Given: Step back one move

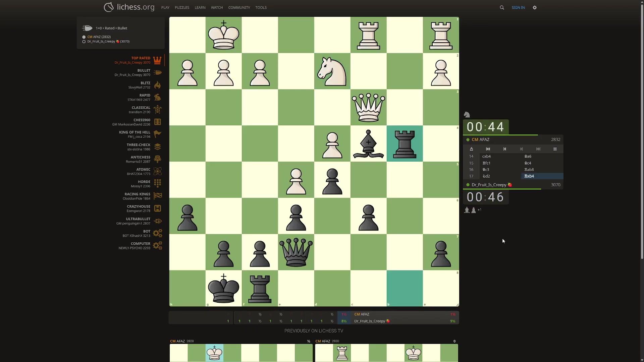Looking at the screenshot, I should coord(505,149).
